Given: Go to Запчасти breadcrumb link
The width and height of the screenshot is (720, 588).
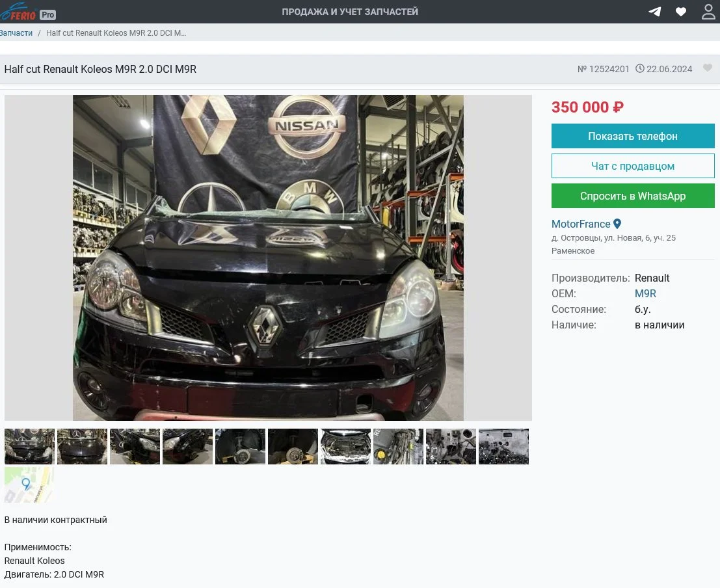Looking at the screenshot, I should pos(16,33).
